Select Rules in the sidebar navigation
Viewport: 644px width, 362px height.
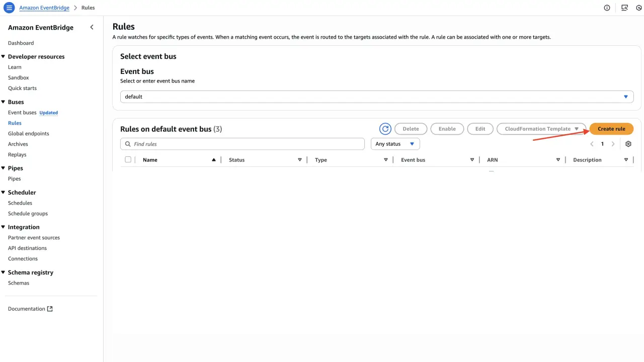(x=15, y=123)
